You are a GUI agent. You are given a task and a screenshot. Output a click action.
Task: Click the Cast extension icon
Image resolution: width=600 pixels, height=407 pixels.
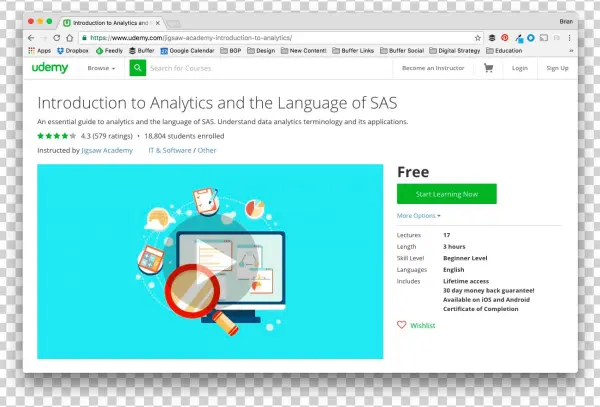[x=544, y=37]
